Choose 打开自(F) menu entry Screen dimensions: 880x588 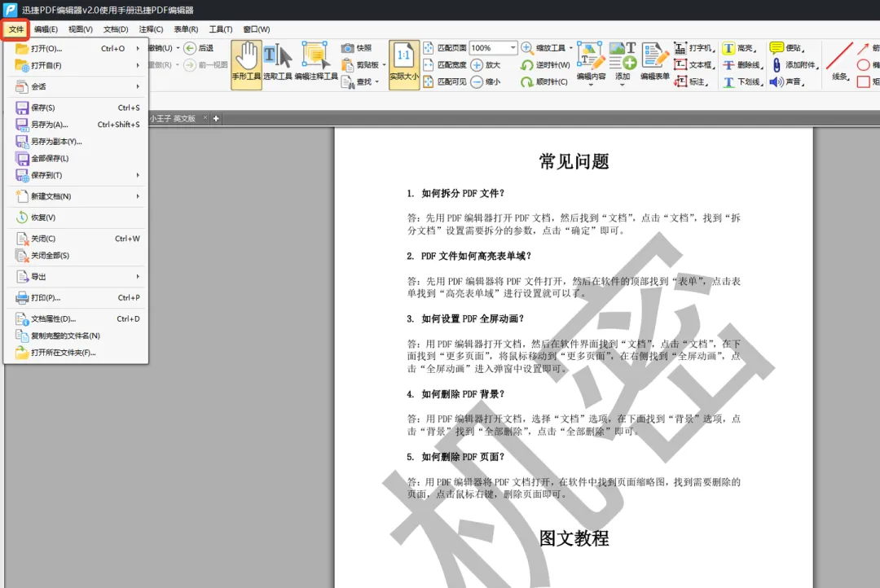click(x=77, y=66)
